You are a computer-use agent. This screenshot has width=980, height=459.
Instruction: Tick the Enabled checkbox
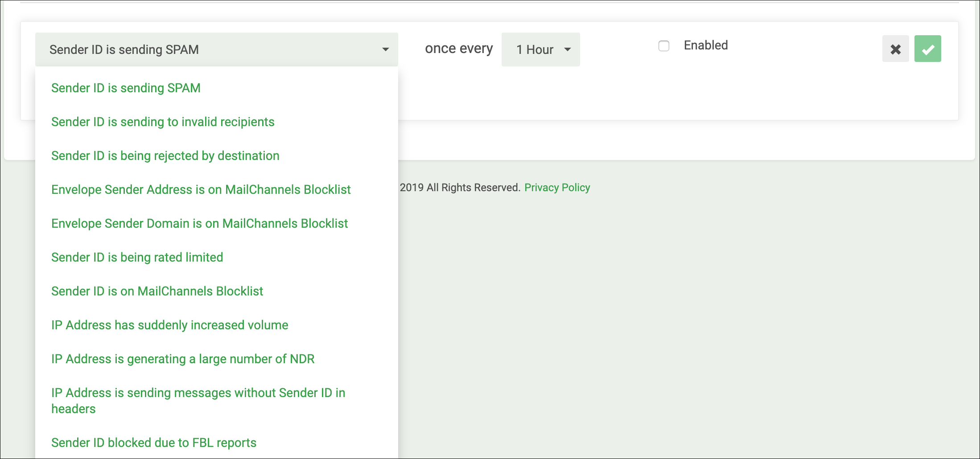click(x=664, y=46)
